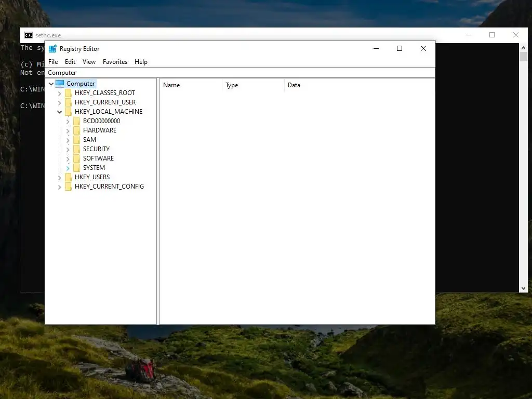Image resolution: width=532 pixels, height=399 pixels.
Task: Click the HKEY_LOCAL_MACHINE folder icon
Action: 68,112
